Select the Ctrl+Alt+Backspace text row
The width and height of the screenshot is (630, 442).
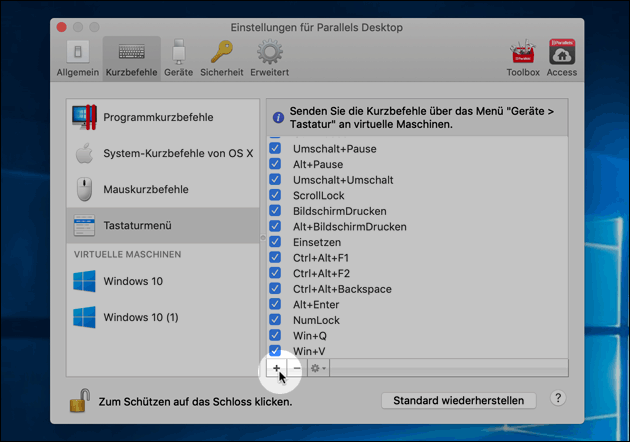[342, 289]
